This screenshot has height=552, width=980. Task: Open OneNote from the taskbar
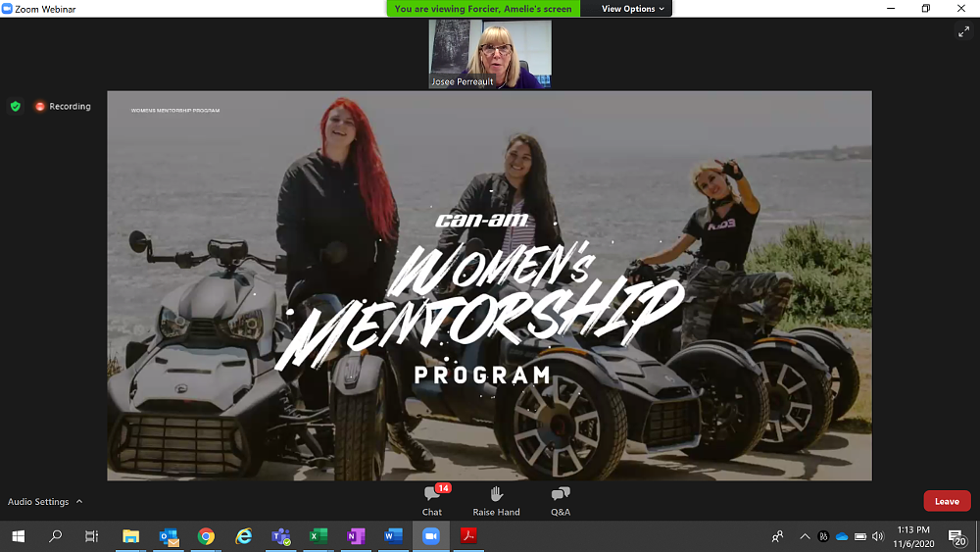[x=356, y=536]
